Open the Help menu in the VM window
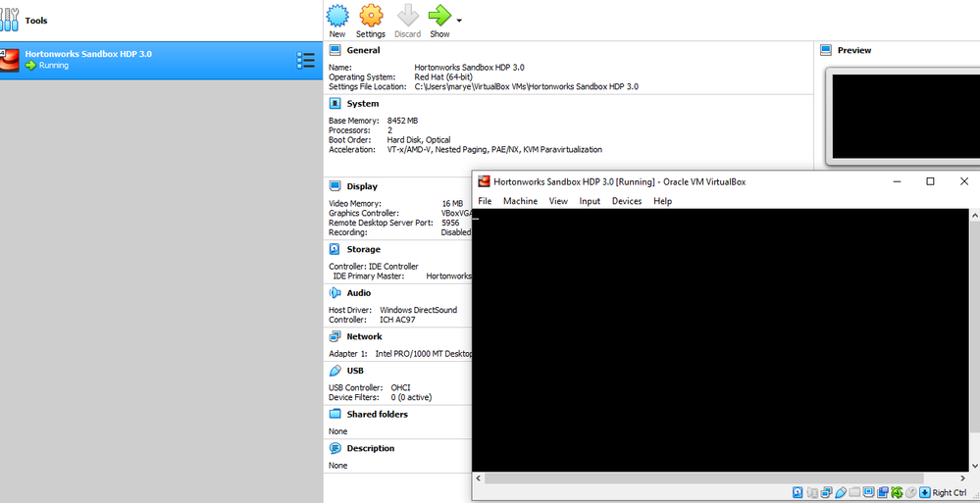Screen dimensions: 980x503 click(x=662, y=201)
